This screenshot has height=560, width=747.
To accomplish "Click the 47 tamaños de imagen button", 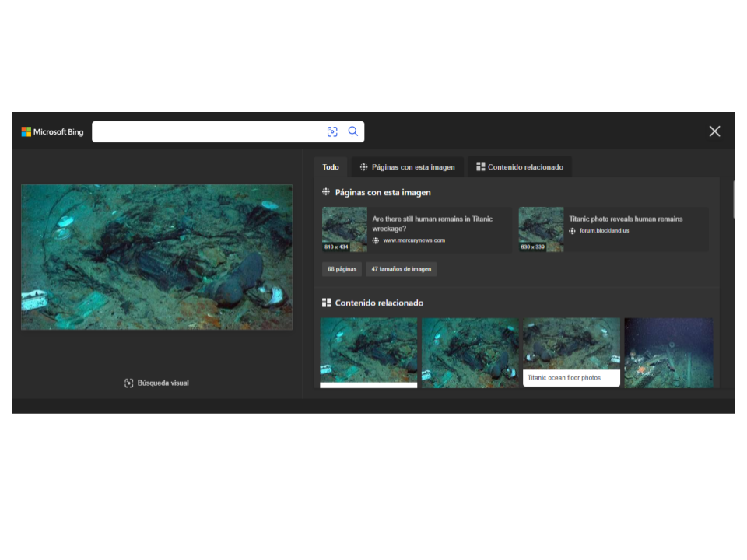I will tap(402, 269).
